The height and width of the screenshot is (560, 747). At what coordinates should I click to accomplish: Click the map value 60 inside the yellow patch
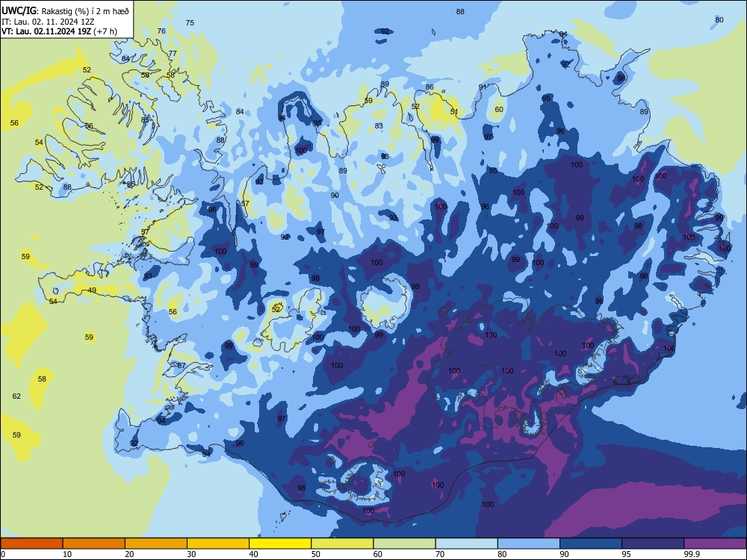point(499,110)
